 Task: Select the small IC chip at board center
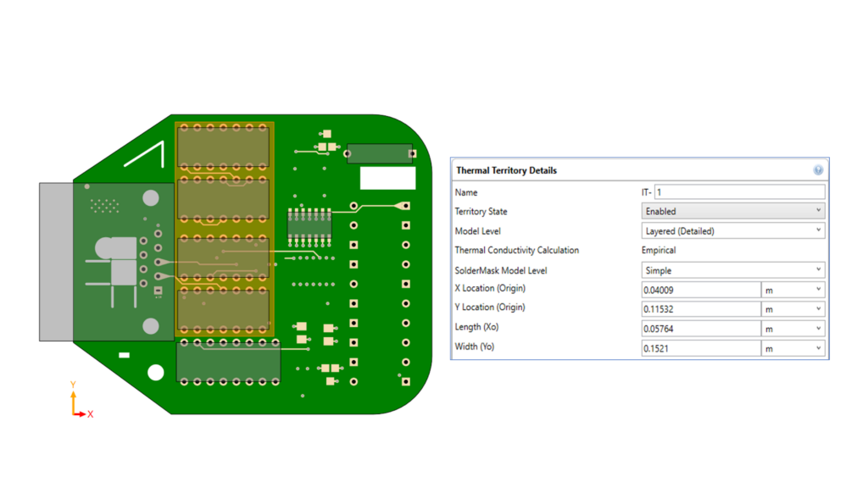pos(309,225)
